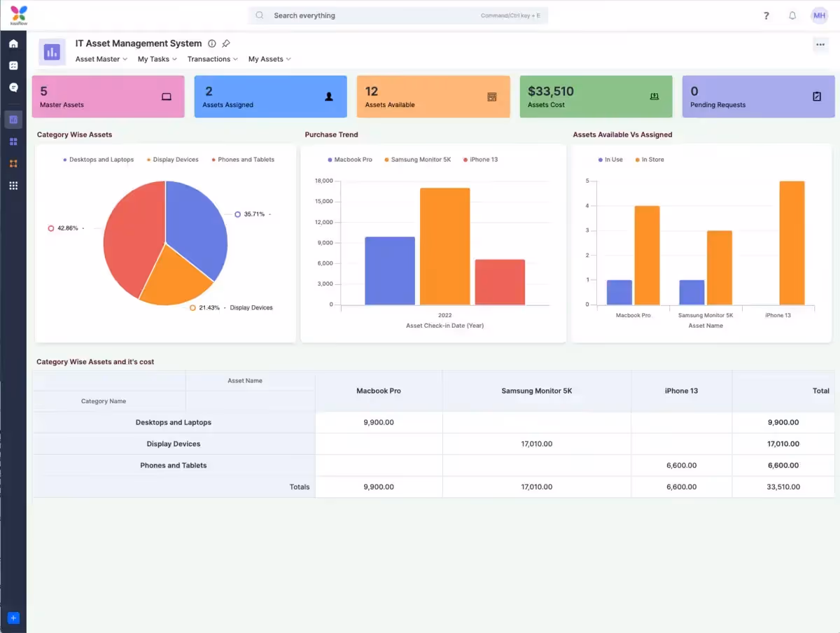Open the nine-dot apps menu icon
Screen dimensions: 840x633
click(x=13, y=185)
